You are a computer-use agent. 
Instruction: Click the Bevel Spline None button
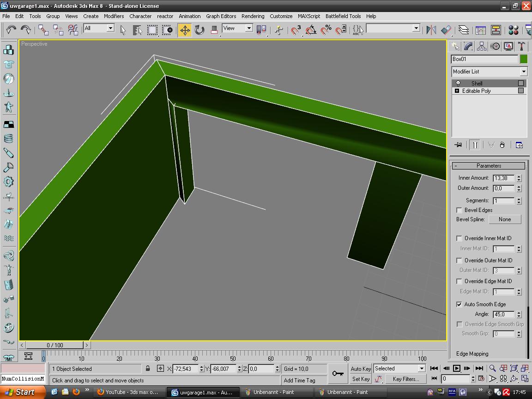[x=504, y=219]
